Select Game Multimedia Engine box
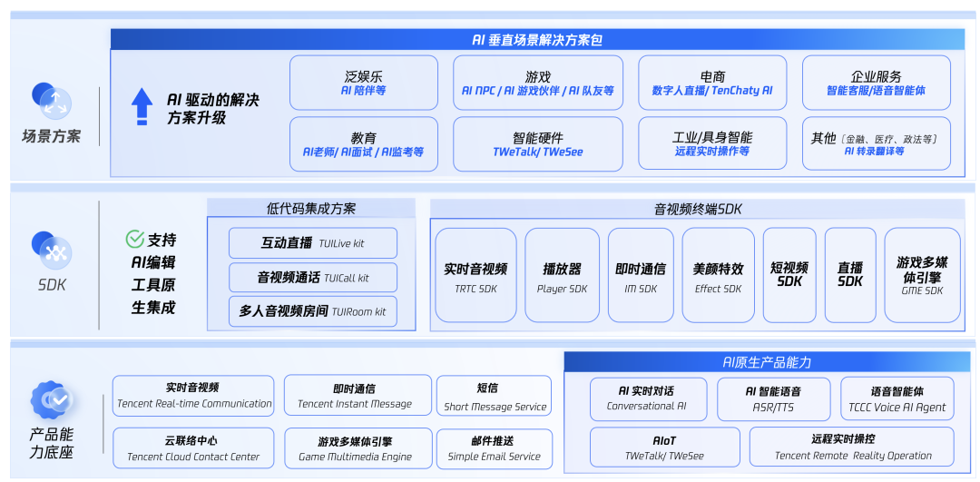The height and width of the screenshot is (482, 980). (x=358, y=448)
